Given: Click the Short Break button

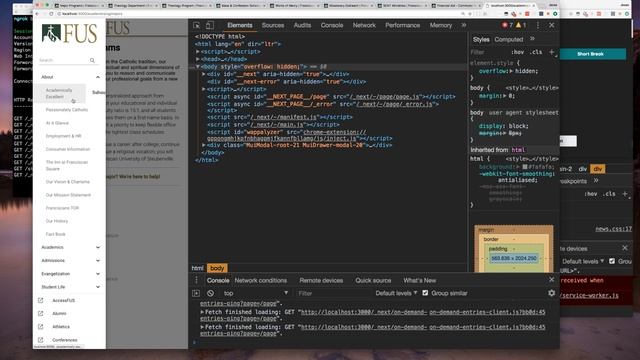Looking at the screenshot, I should pyautogui.click(x=590, y=54).
